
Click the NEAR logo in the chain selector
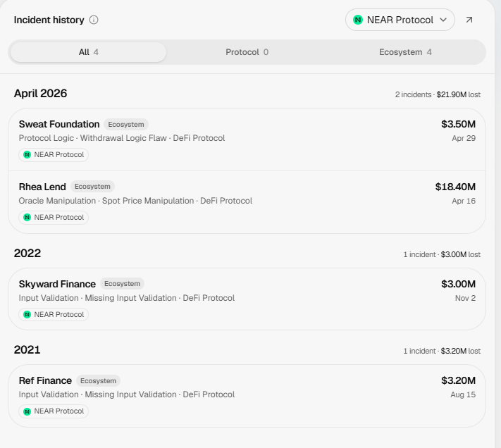point(358,20)
